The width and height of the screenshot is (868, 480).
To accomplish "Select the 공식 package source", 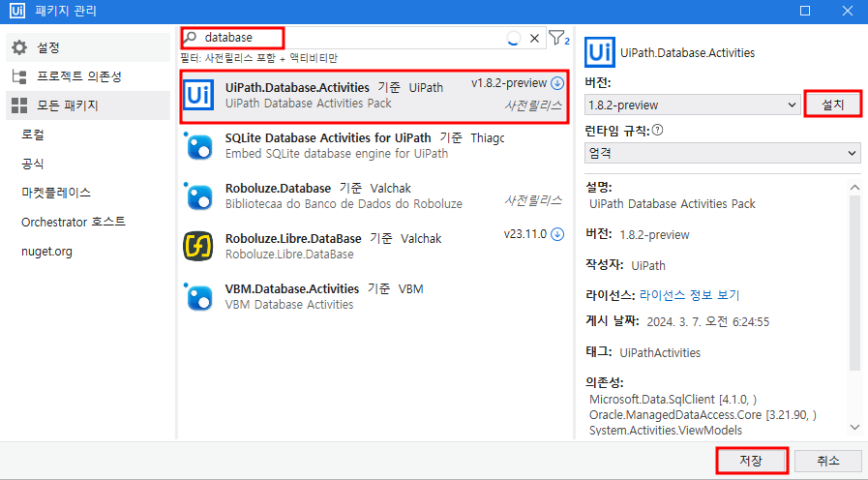I will pos(33,164).
